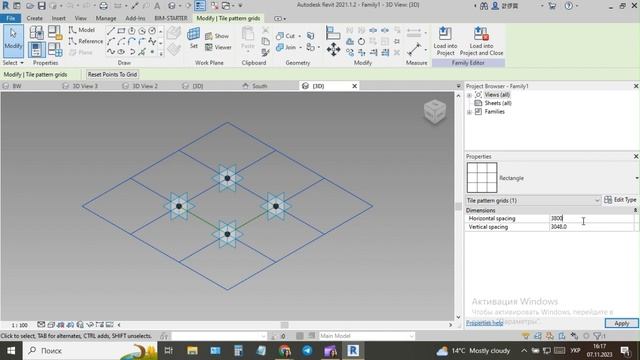The image size is (640, 360).
Task: Click the Vertical spacing value field
Action: tap(591, 227)
